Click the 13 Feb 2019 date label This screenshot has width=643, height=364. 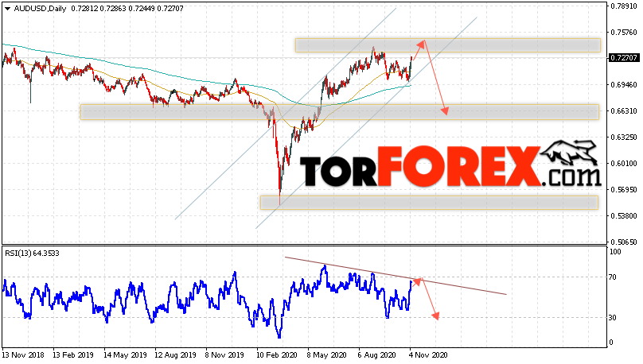(73, 355)
